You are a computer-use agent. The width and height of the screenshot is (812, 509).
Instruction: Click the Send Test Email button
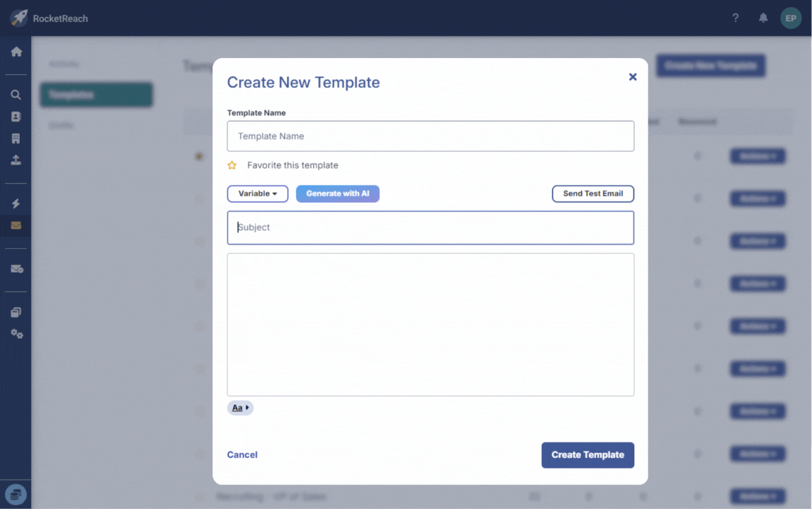coord(593,194)
